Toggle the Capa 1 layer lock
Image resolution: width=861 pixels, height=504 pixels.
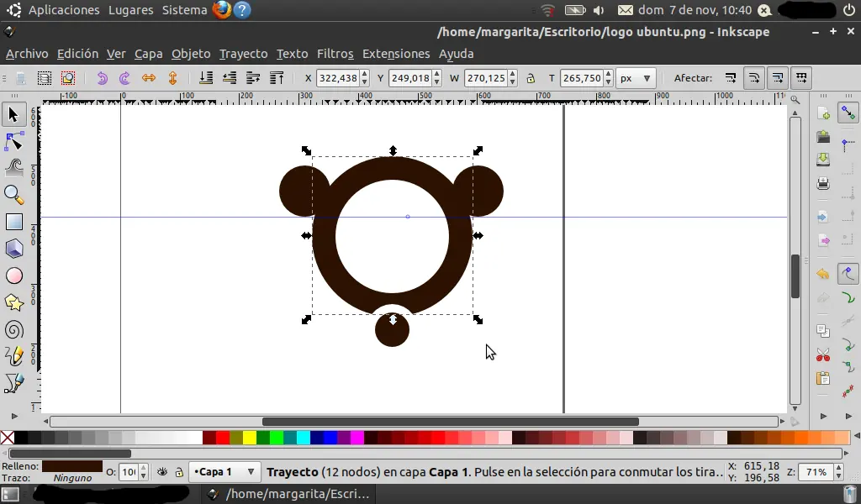tap(178, 472)
